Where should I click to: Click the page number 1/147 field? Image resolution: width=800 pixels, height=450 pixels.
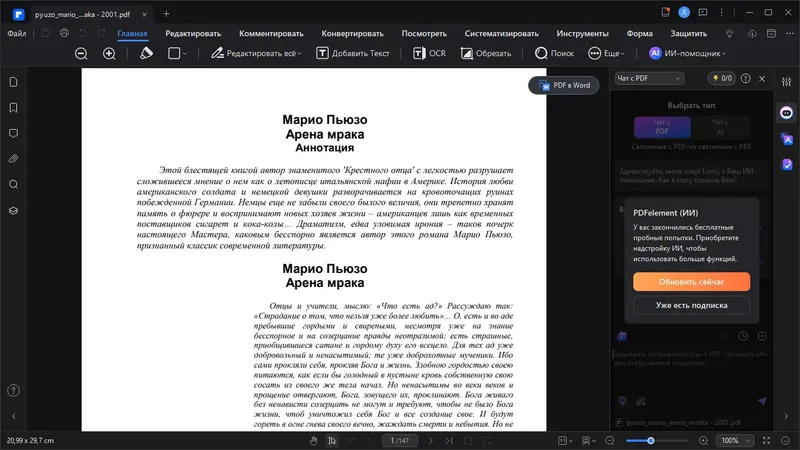[399, 441]
